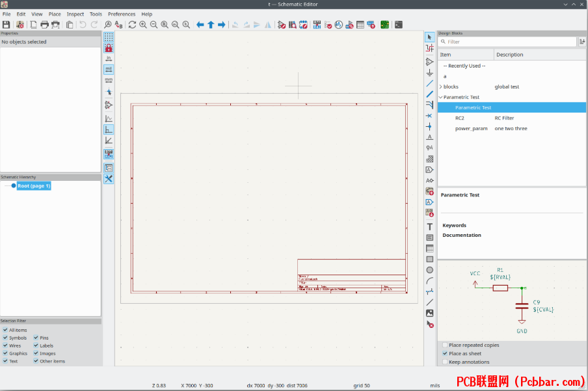Go up one sheet with blue up arrow

tap(211, 25)
